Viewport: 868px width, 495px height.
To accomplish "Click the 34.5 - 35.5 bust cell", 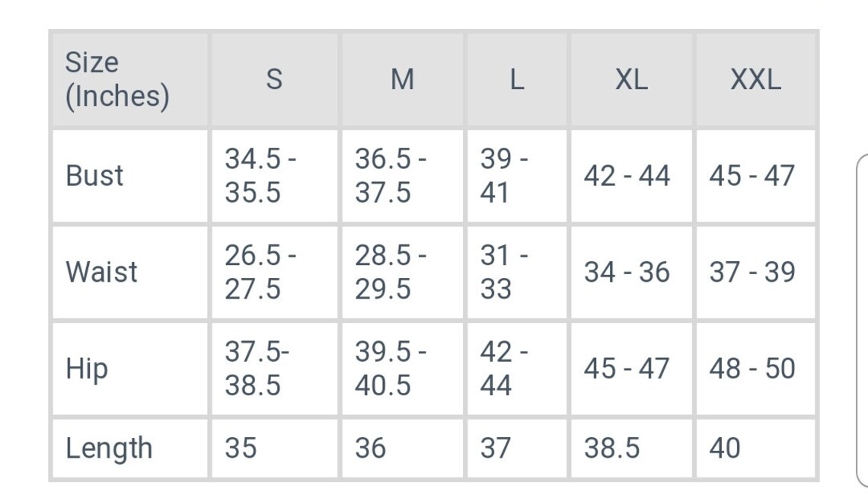I will (275, 176).
